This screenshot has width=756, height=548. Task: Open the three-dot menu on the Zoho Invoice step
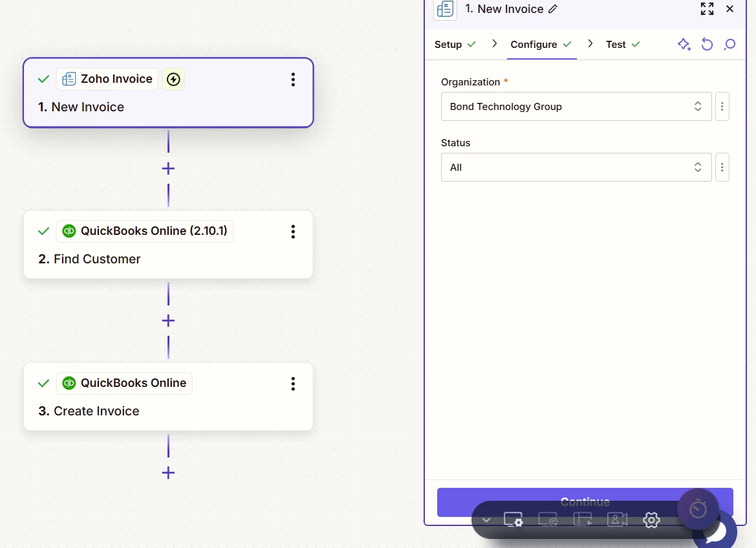[293, 80]
